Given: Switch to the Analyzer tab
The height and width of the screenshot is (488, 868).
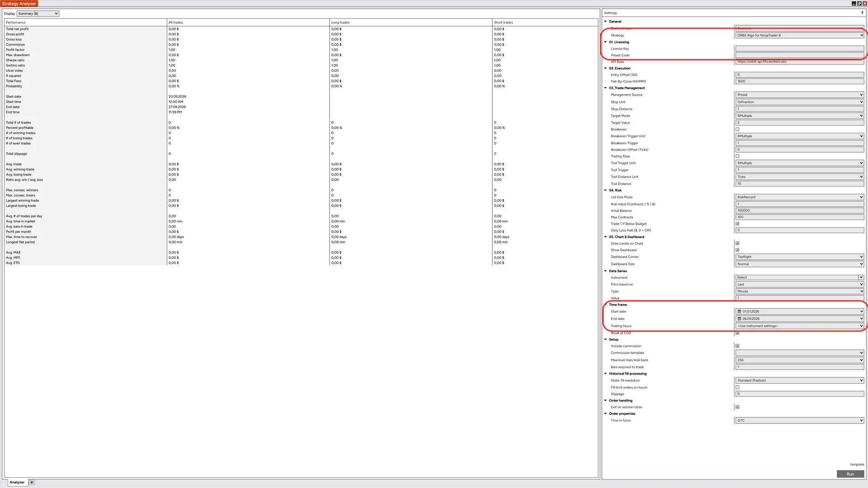Looking at the screenshot, I should click(x=17, y=482).
